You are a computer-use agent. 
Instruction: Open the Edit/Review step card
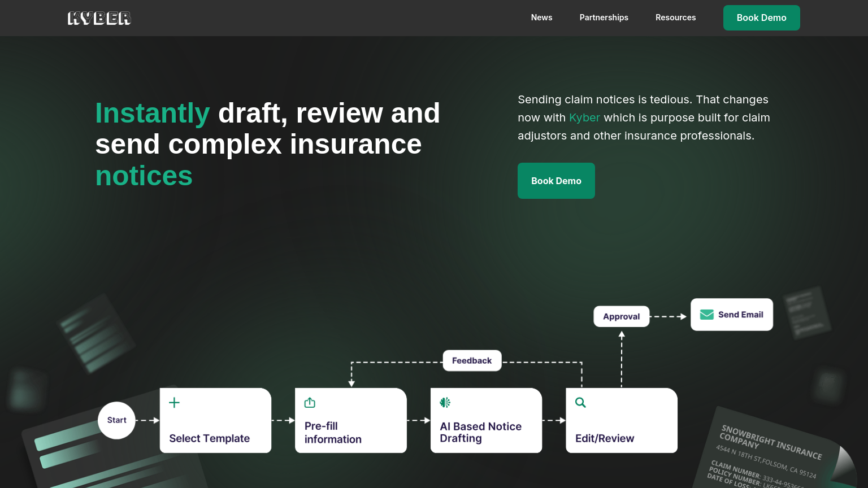pyautogui.click(x=621, y=421)
